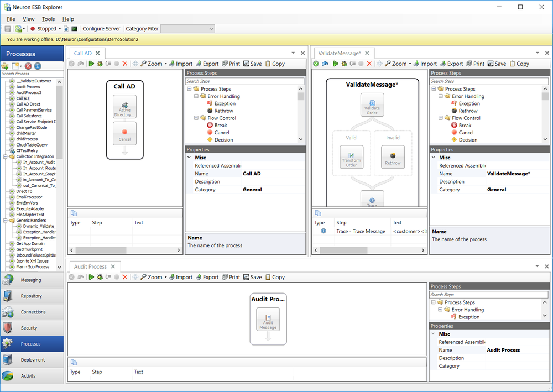This screenshot has height=392, width=553.
Task: Click copy trace icon above Audit Process Type column
Action: point(74,362)
